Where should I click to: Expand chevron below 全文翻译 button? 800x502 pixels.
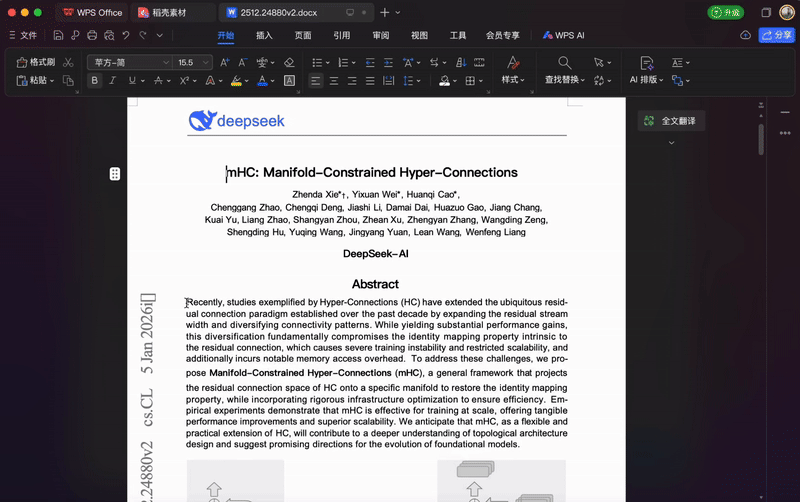pos(671,143)
